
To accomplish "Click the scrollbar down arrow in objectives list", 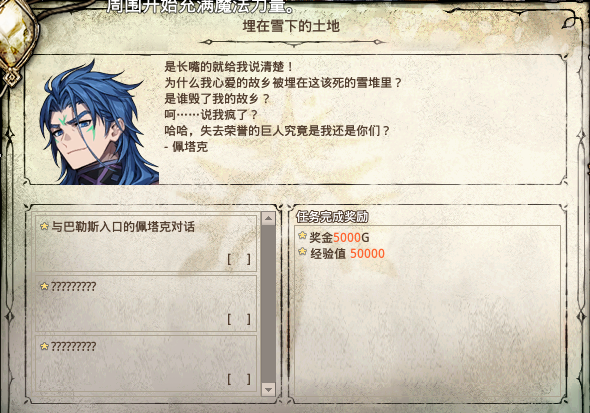I will (x=268, y=389).
